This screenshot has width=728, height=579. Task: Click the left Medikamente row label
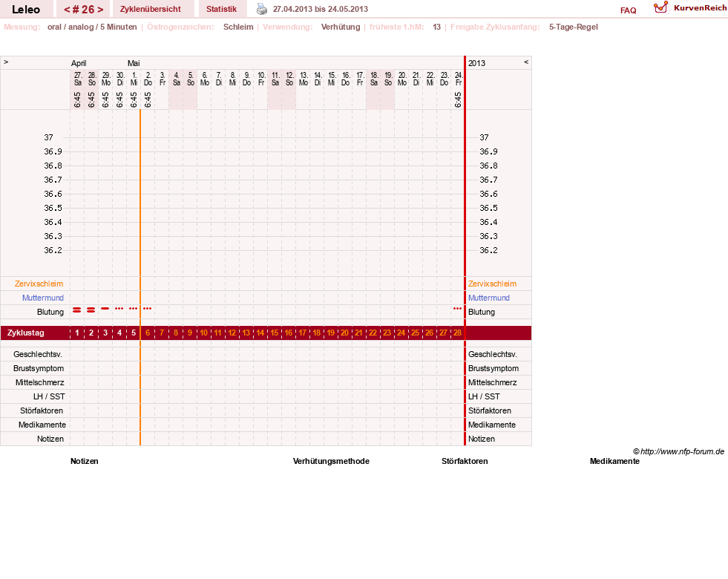pos(42,425)
